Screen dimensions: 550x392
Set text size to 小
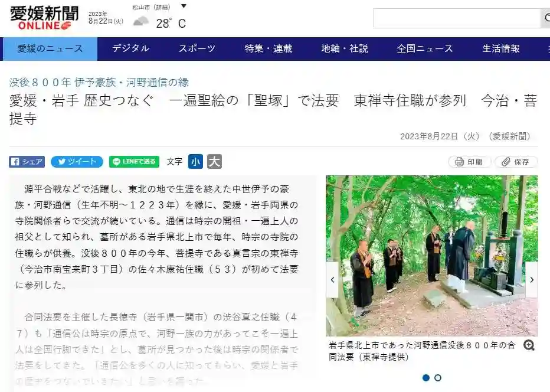coord(195,161)
